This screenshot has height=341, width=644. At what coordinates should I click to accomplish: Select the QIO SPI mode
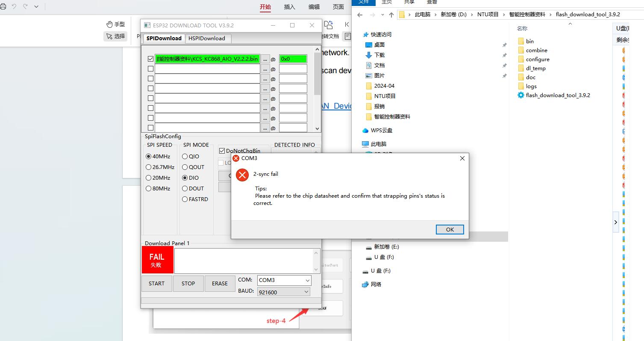pyautogui.click(x=185, y=157)
